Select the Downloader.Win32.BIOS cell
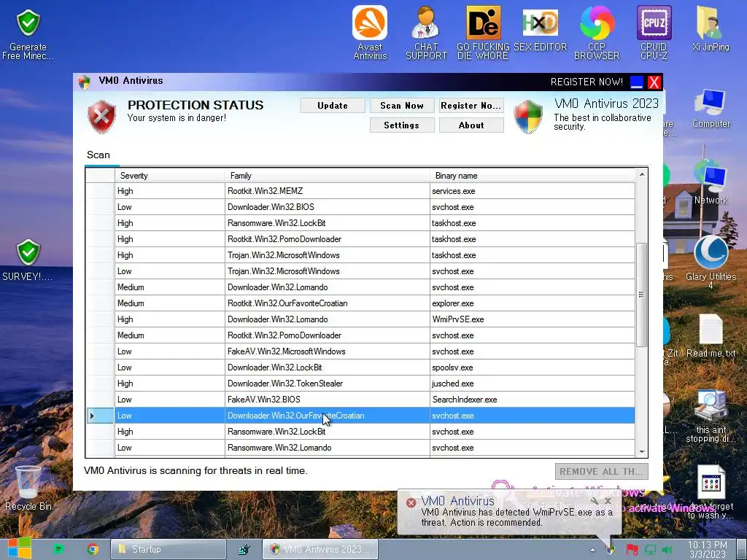The image size is (747, 560). [x=328, y=207]
